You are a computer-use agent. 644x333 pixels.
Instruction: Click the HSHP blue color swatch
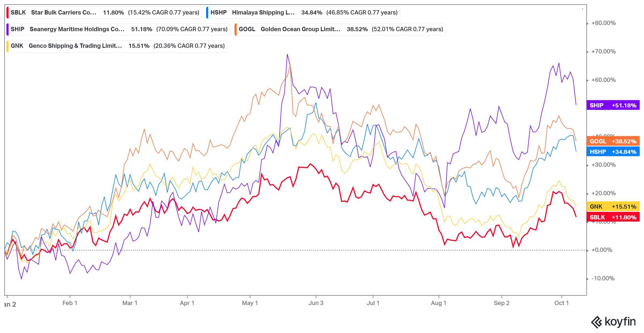point(207,13)
